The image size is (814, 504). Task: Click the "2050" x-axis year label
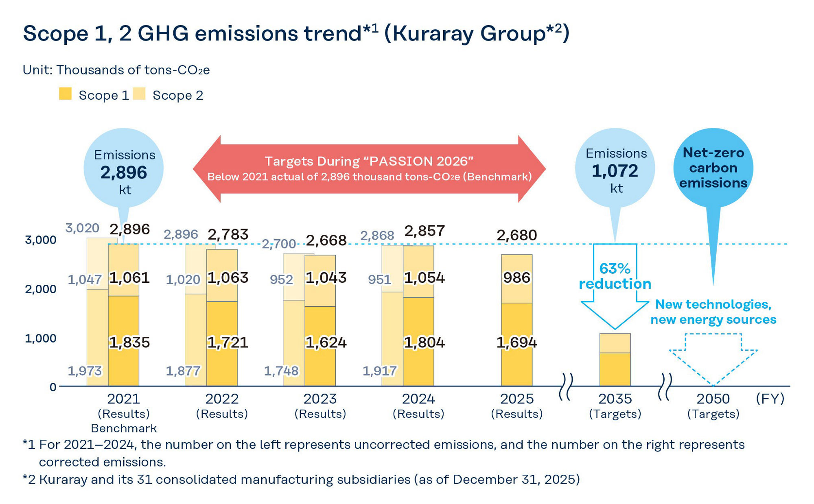pos(713,399)
